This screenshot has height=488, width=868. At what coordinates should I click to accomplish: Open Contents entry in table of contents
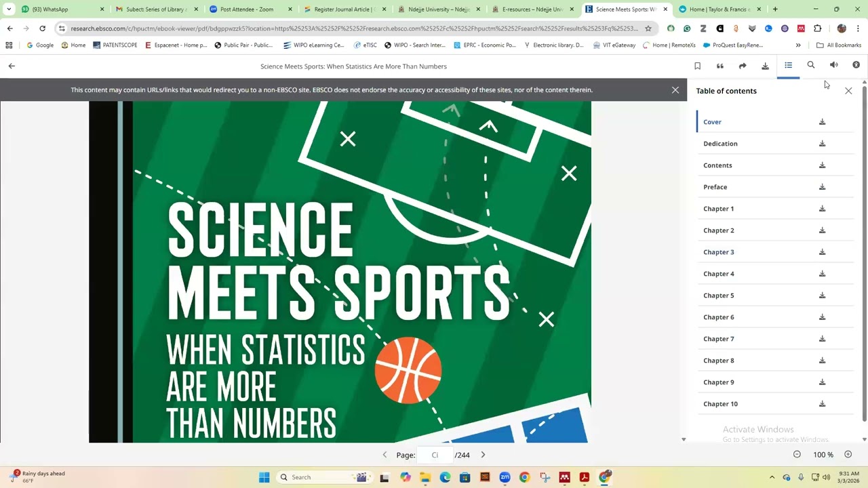click(x=717, y=165)
